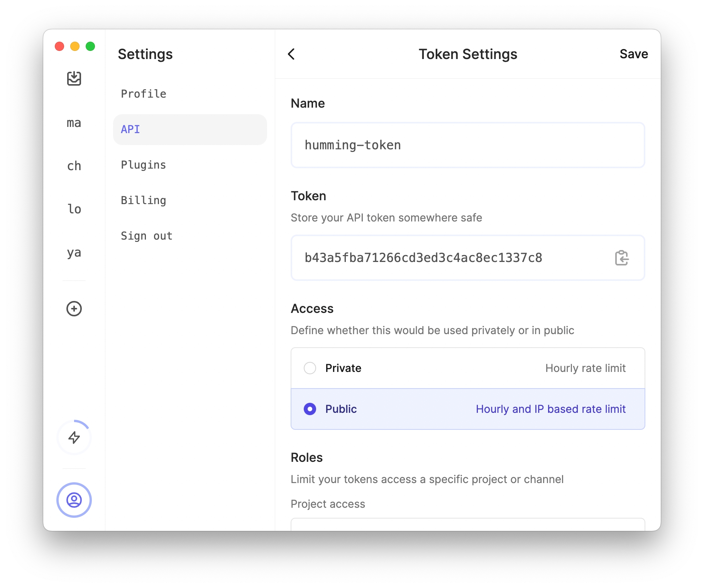This screenshot has width=704, height=588.
Task: Click the 'Token Settings' title
Action: (468, 54)
